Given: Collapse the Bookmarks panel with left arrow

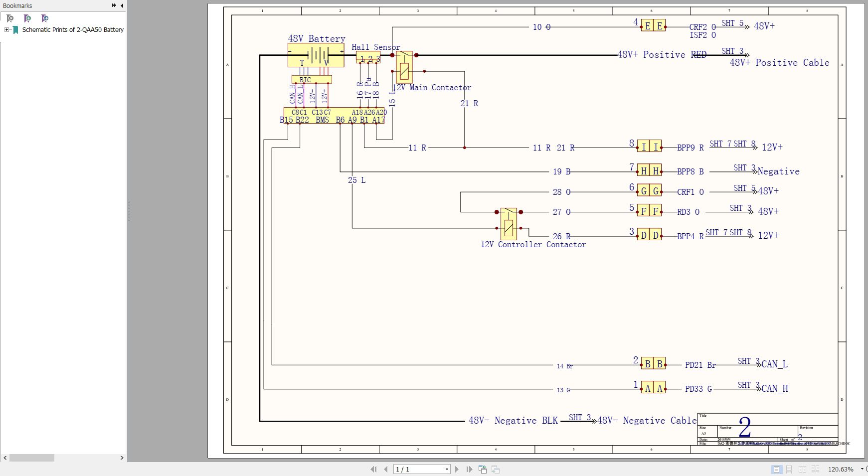Looking at the screenshot, I should pos(122,5).
